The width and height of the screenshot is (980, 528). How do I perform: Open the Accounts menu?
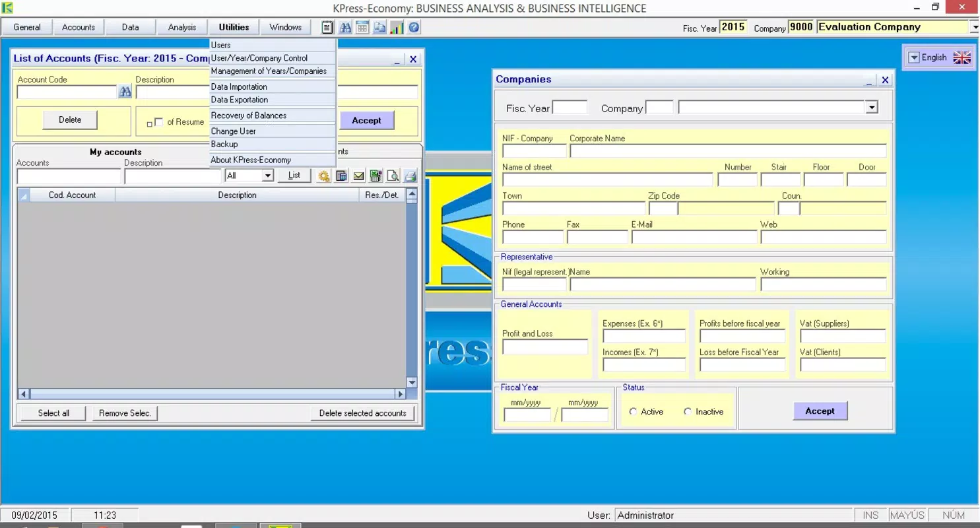pyautogui.click(x=79, y=27)
